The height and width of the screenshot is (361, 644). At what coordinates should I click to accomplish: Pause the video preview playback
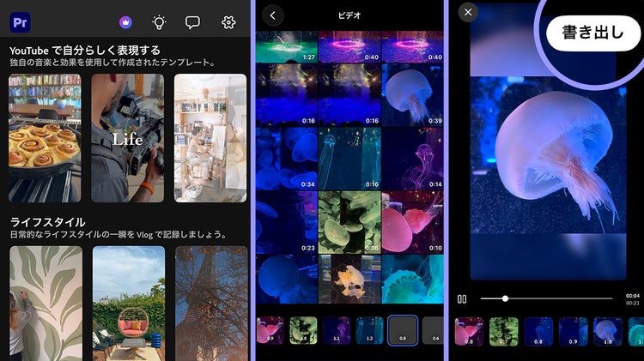462,299
